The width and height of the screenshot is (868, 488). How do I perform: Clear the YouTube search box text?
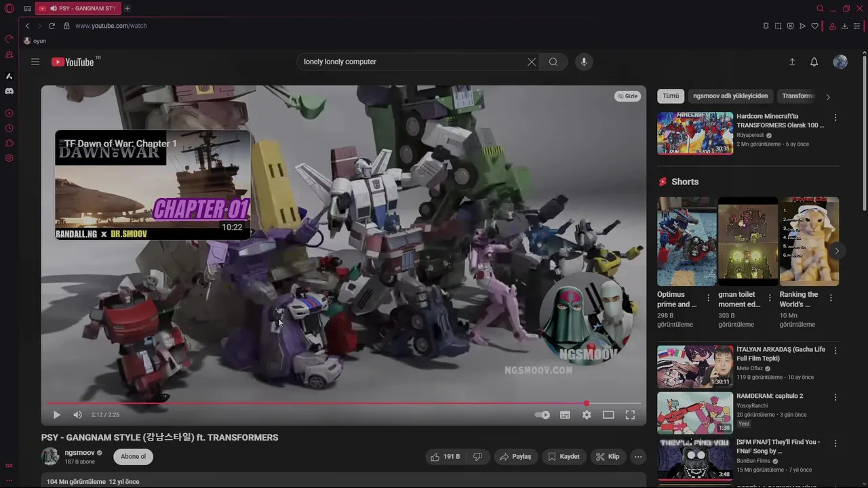point(532,62)
